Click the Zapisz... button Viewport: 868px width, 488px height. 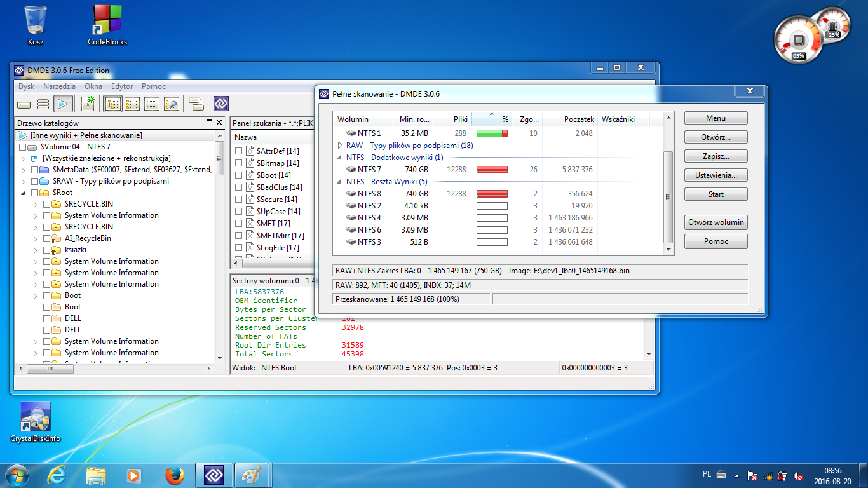(716, 156)
